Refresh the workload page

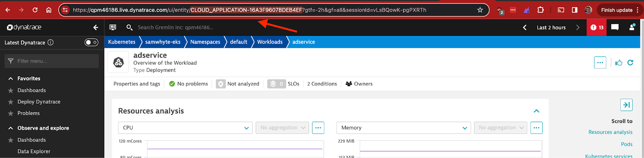pyautogui.click(x=630, y=62)
